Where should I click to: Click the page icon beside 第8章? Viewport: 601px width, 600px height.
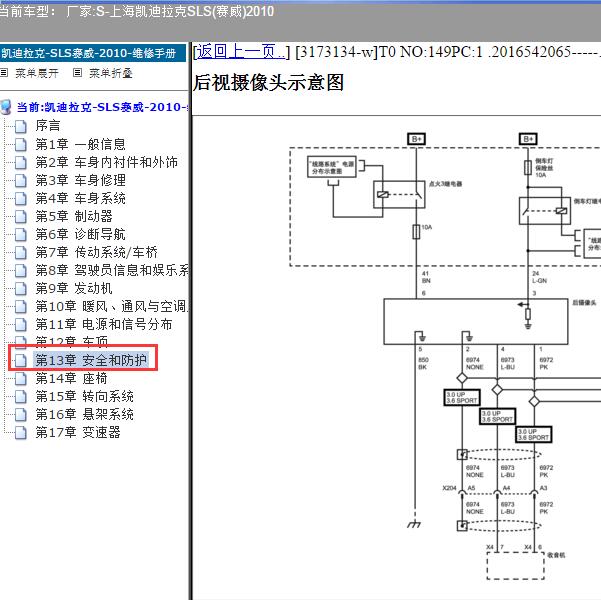click(21, 271)
